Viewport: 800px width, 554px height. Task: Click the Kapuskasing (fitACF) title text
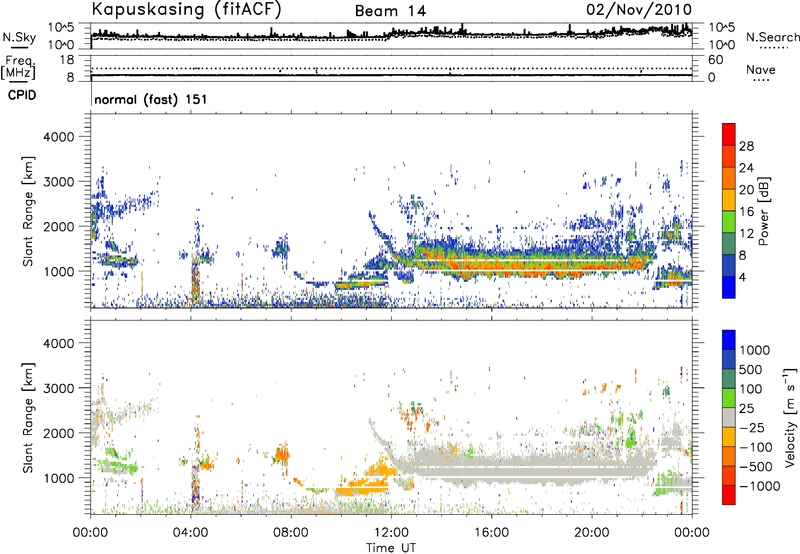point(187,10)
